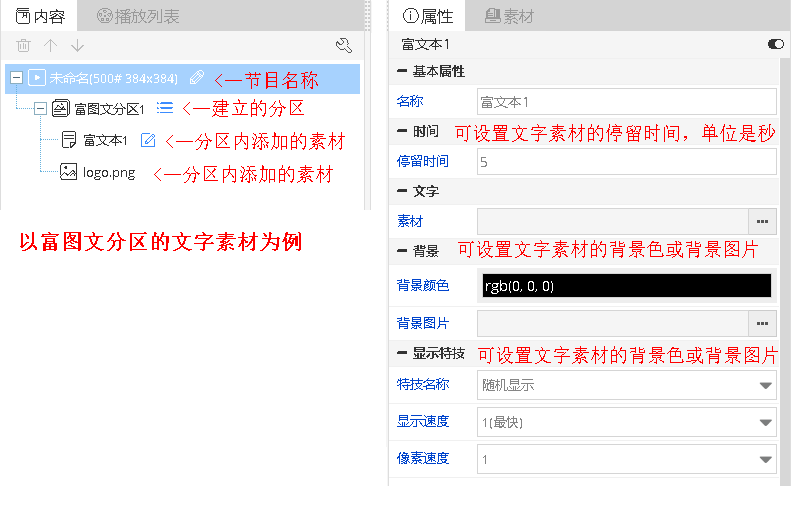
Task: Collapse the 文字 section
Action: click(x=402, y=191)
